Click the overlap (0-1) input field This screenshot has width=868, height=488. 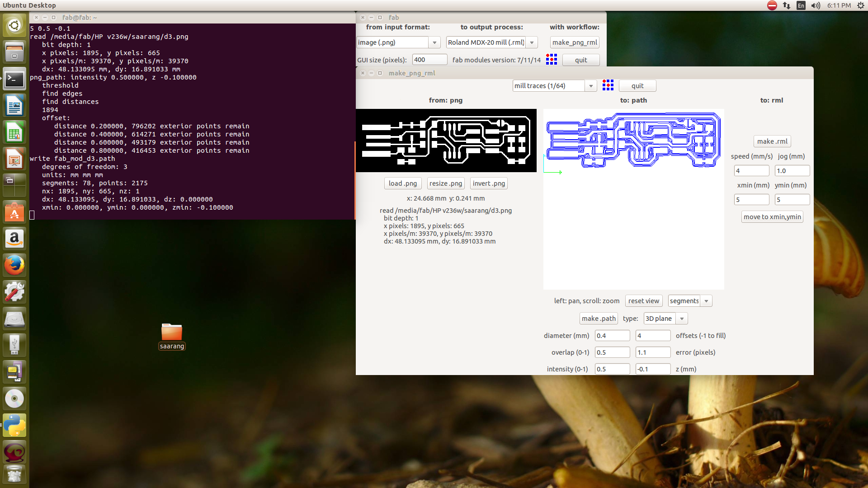612,352
